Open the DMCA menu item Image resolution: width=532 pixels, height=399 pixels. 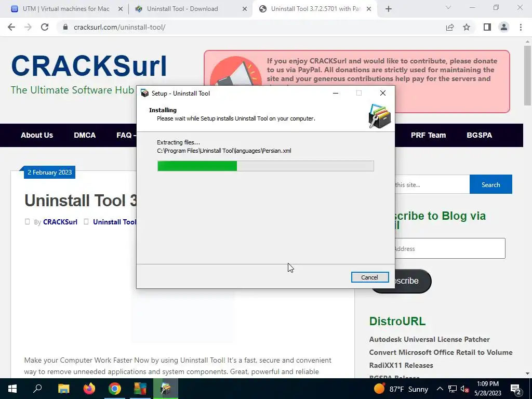click(x=85, y=135)
